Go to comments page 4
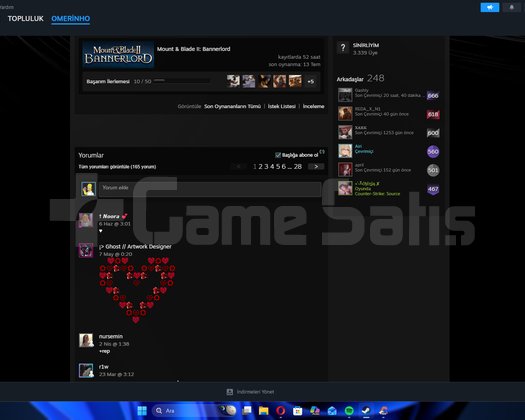Image resolution: width=525 pixels, height=420 pixels. [x=272, y=166]
